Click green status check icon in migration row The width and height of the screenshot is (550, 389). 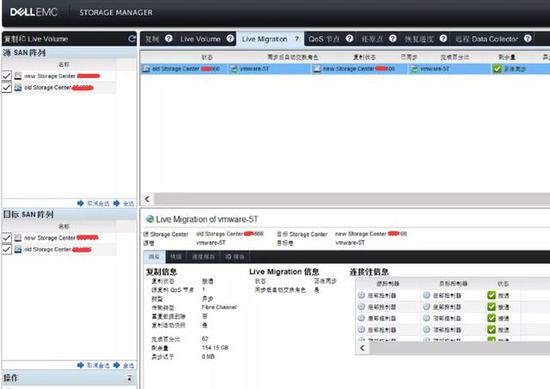[497, 69]
